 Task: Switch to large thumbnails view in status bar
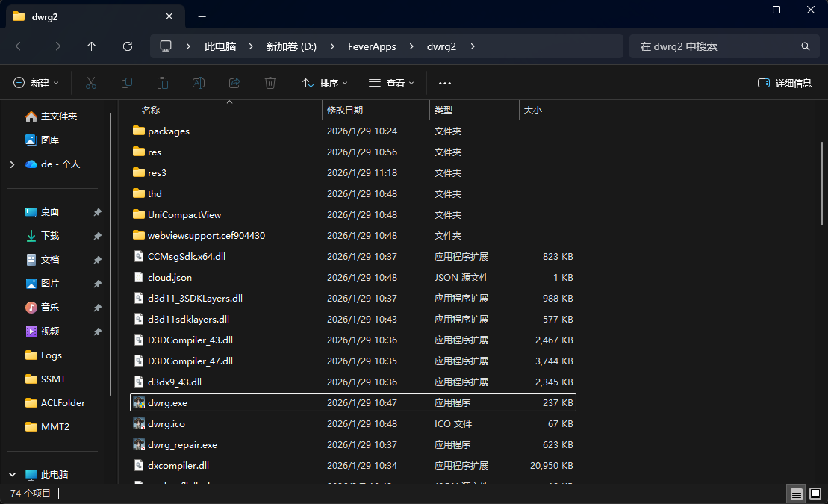[x=815, y=494]
